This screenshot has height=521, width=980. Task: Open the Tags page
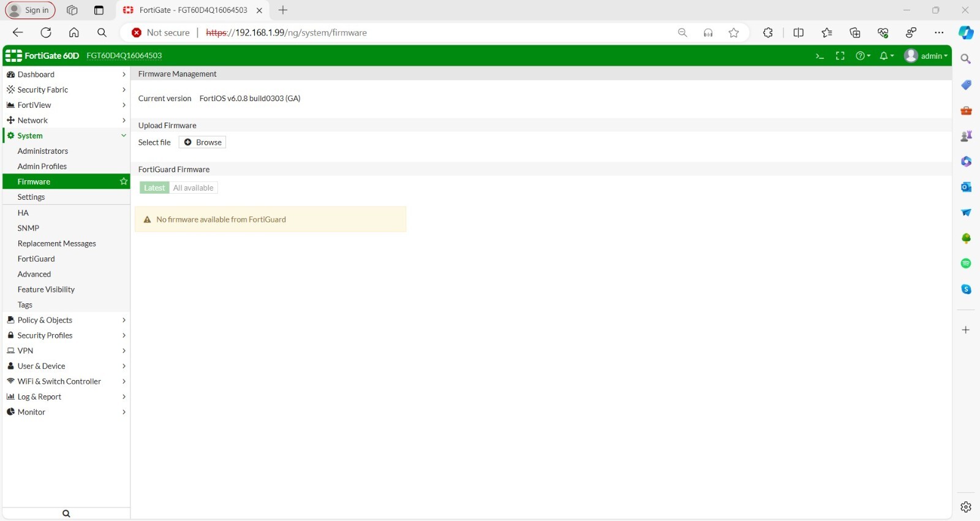[x=66, y=305]
